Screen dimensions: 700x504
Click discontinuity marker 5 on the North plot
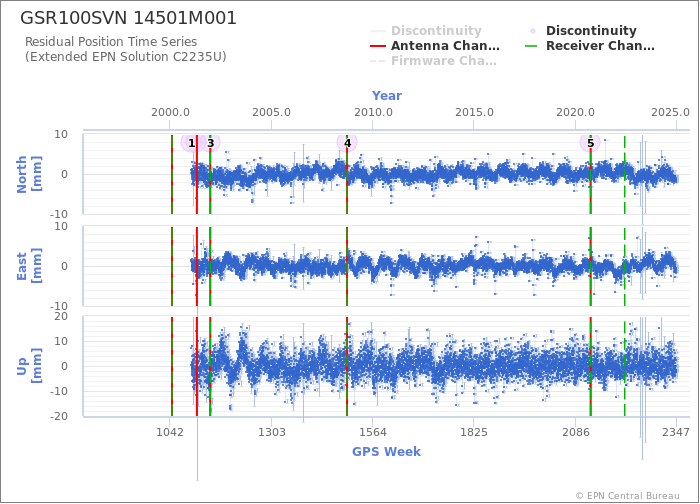click(590, 143)
